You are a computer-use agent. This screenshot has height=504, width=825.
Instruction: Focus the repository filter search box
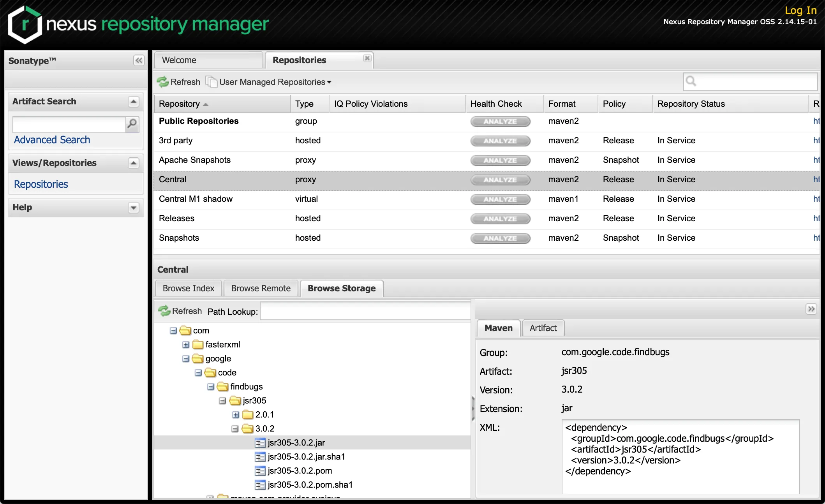click(750, 81)
